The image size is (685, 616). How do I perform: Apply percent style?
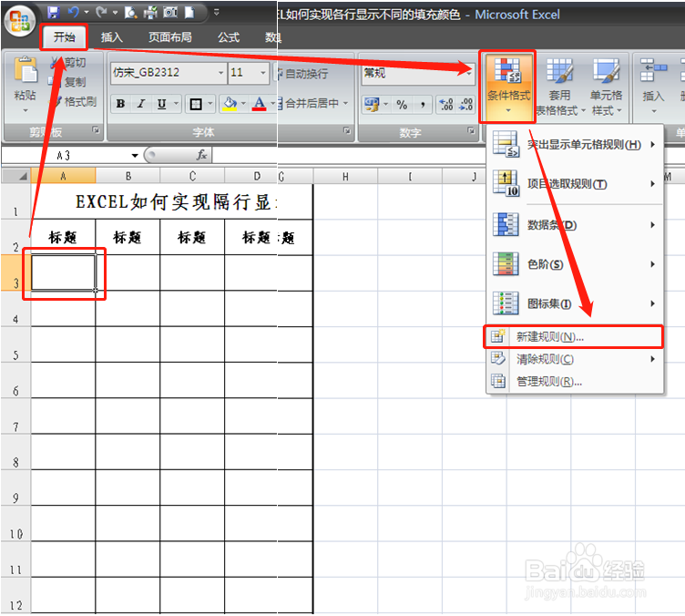tap(402, 105)
